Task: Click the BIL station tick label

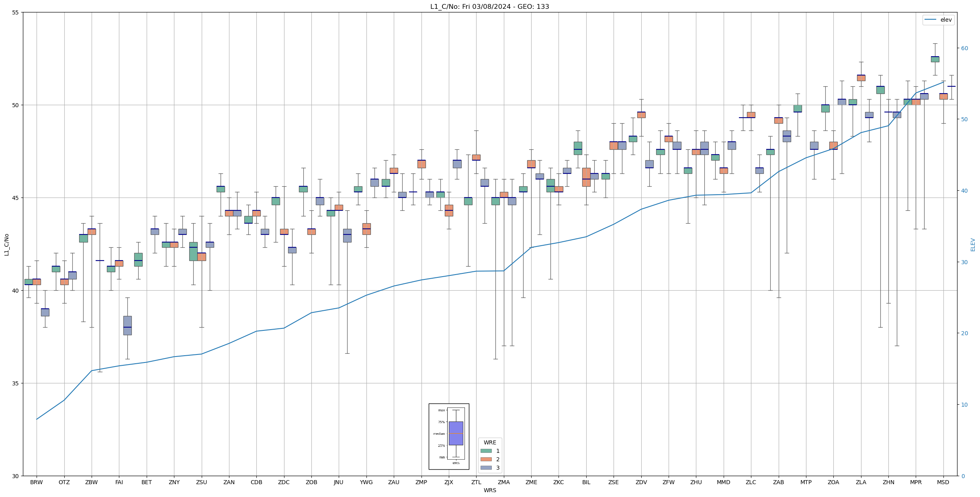Action: [x=586, y=482]
